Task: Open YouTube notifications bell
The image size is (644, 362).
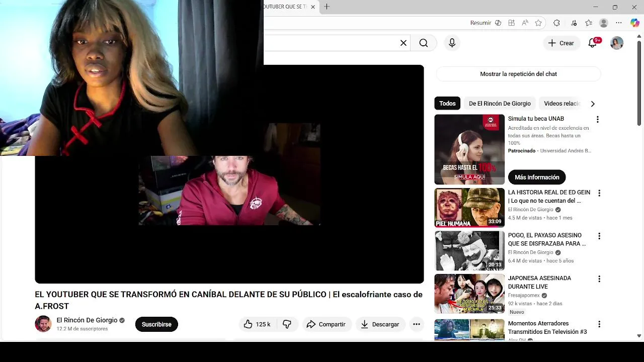Action: pos(593,43)
